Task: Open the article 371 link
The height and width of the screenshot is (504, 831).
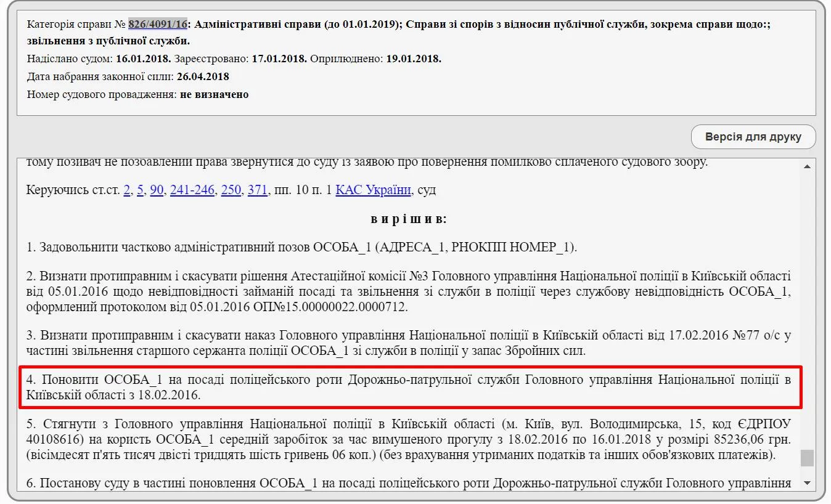Action: tap(258, 190)
